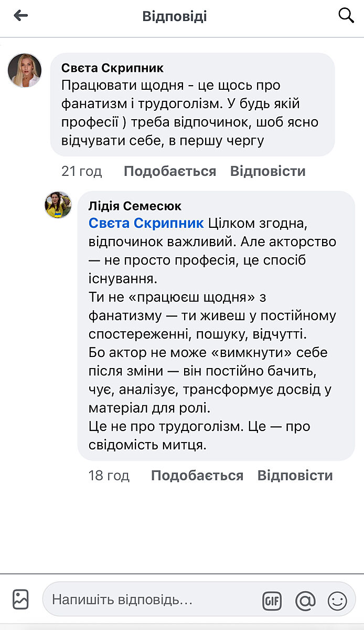Viewport: 364px width, 630px height.
Task: Open the emoji smiley picker
Action: (x=337, y=600)
